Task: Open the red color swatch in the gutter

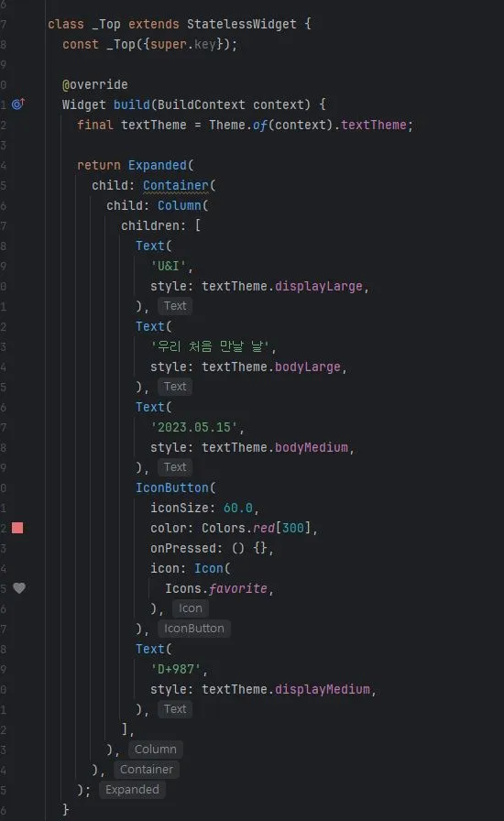Action: (17, 528)
